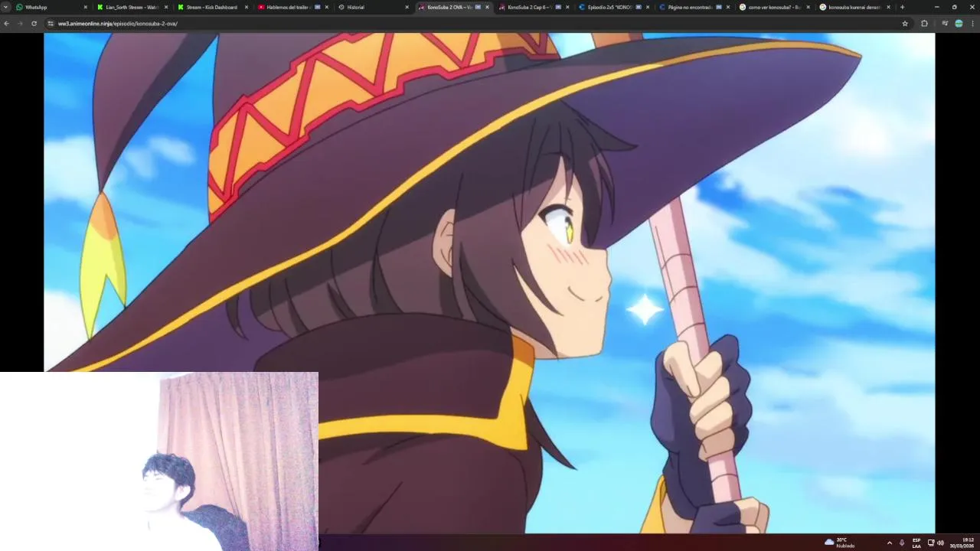Close the WhatsApp tab
980x551 pixels.
pos(86,7)
